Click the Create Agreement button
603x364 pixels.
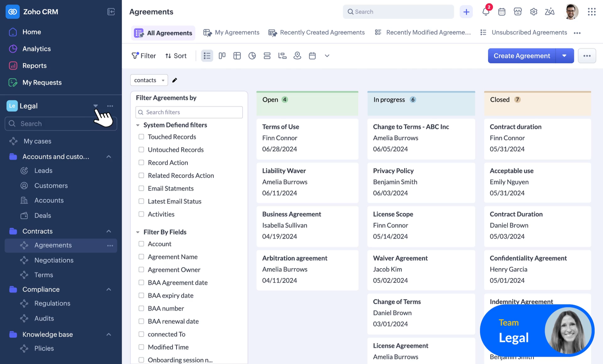tap(522, 56)
